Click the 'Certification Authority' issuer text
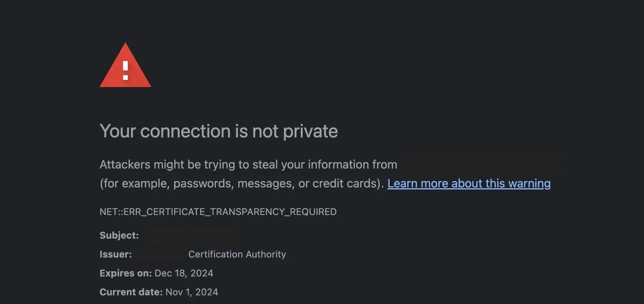The width and height of the screenshot is (644, 304). pos(237,254)
